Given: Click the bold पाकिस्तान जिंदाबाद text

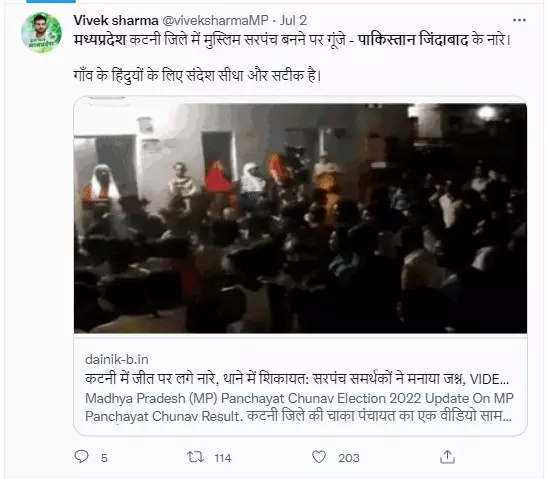Looking at the screenshot, I should click(413, 40).
